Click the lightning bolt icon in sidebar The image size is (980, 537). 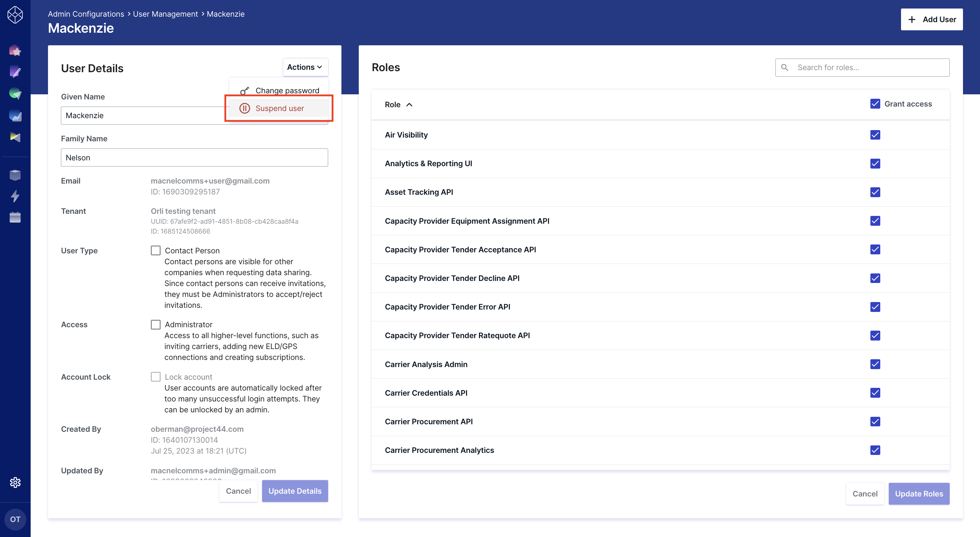15,196
